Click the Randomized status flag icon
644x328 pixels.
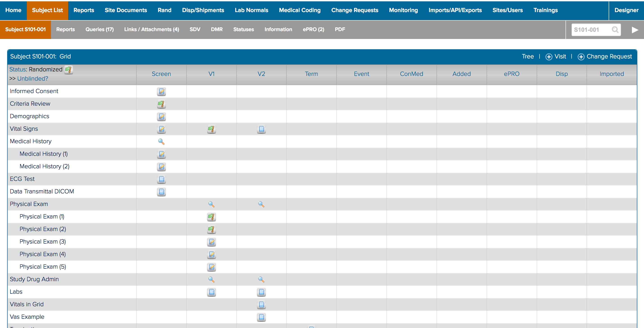coord(68,70)
